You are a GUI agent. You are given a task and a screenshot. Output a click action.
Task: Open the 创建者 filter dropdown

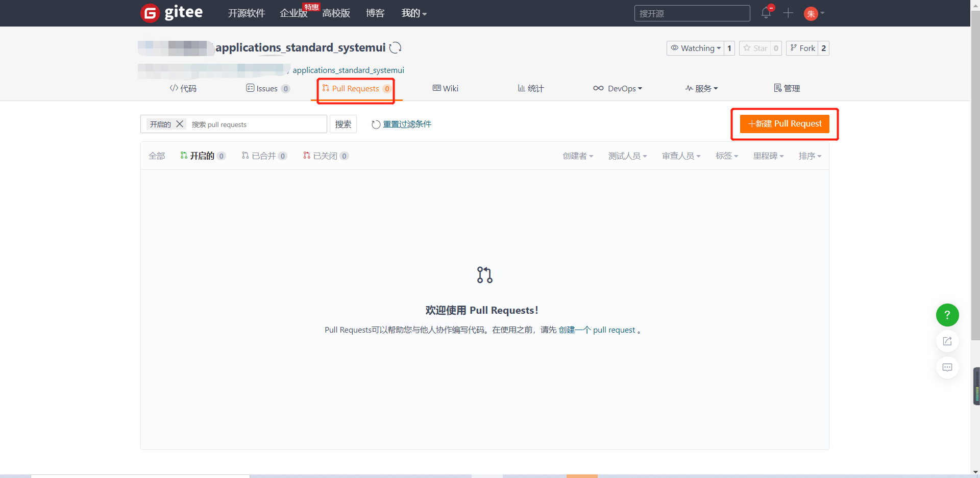click(x=577, y=156)
